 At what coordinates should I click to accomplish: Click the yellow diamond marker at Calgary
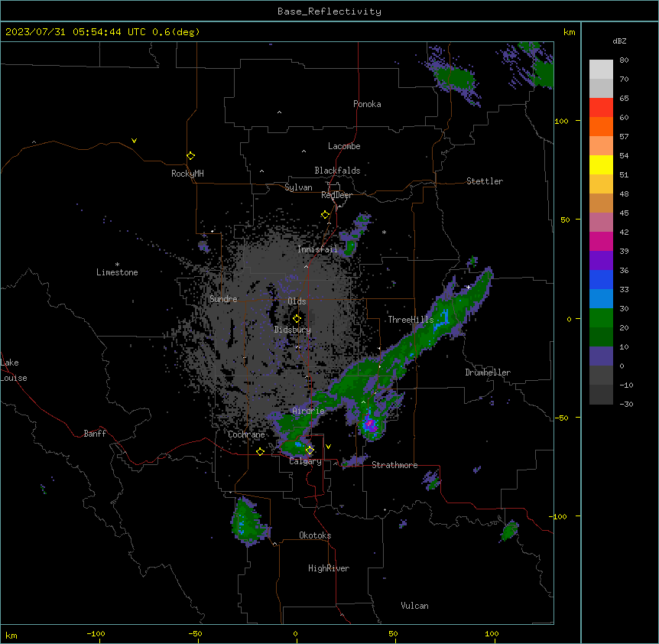click(x=310, y=450)
